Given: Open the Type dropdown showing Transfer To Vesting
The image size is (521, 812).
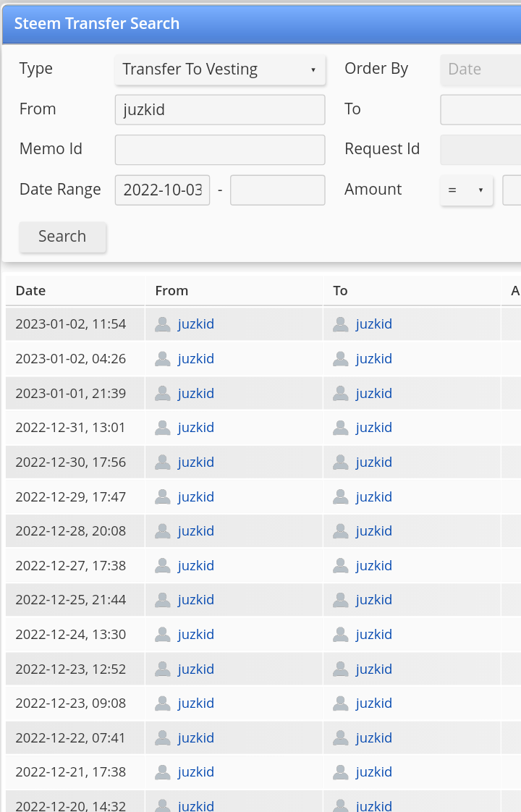Looking at the screenshot, I should [x=220, y=69].
